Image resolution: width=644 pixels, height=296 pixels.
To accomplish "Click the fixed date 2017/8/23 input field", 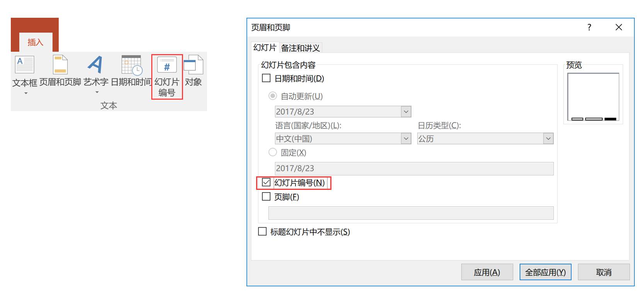I will (x=414, y=168).
